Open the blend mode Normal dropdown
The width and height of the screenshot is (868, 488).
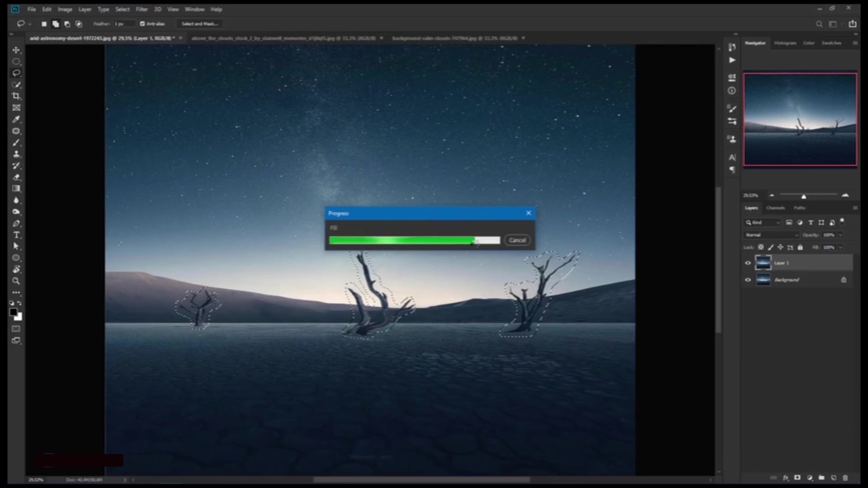click(772, 235)
